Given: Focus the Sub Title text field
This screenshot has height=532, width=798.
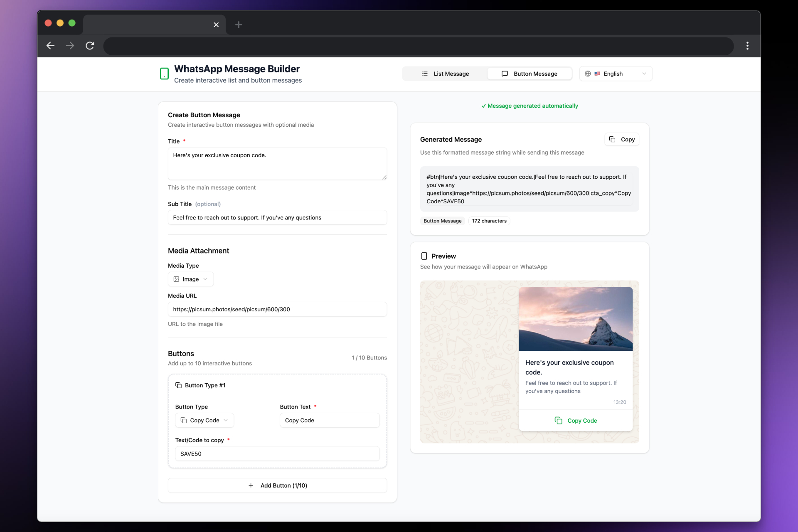Looking at the screenshot, I should pos(277,217).
